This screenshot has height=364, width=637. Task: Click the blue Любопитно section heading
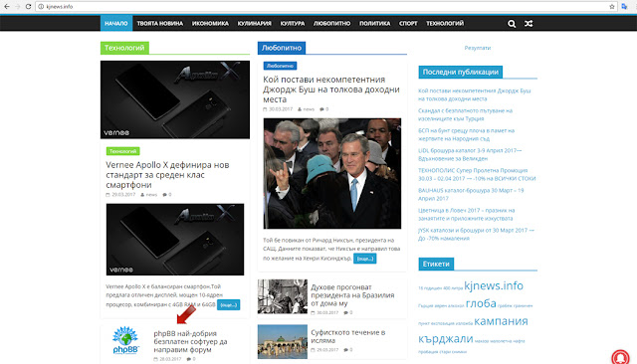[x=282, y=48]
